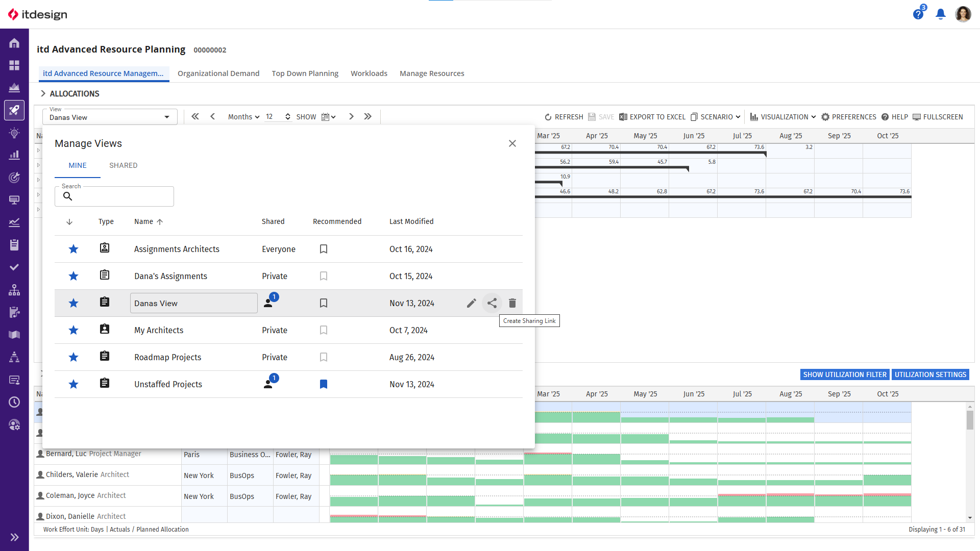Click Show button in toolbar

point(306,117)
